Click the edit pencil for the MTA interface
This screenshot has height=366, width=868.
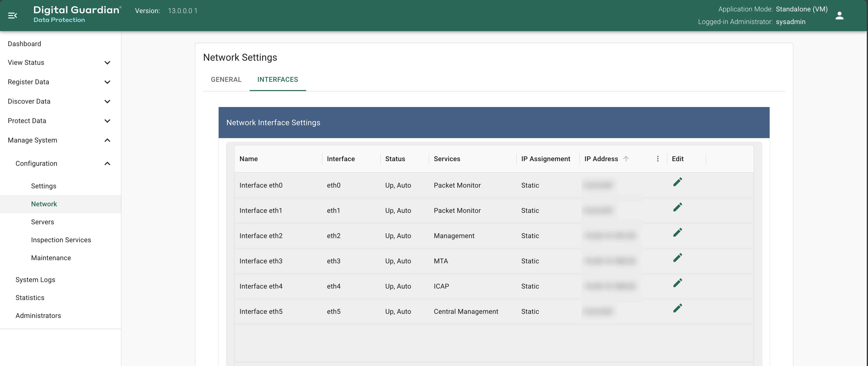tap(677, 258)
